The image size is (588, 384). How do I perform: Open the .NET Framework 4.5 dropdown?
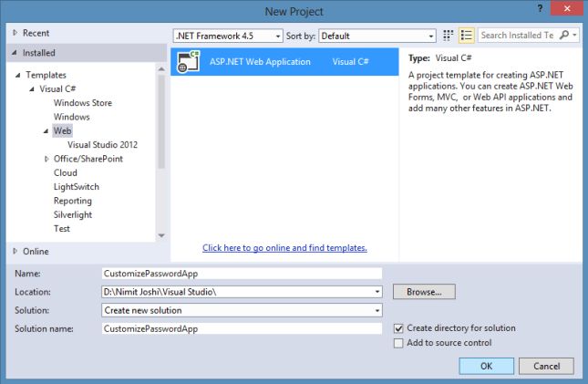(x=228, y=36)
